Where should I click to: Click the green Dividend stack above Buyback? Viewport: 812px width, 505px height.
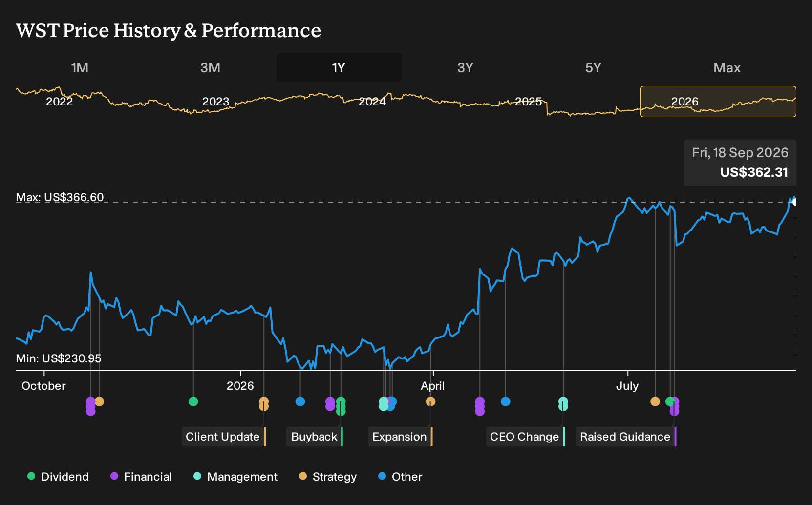click(341, 406)
